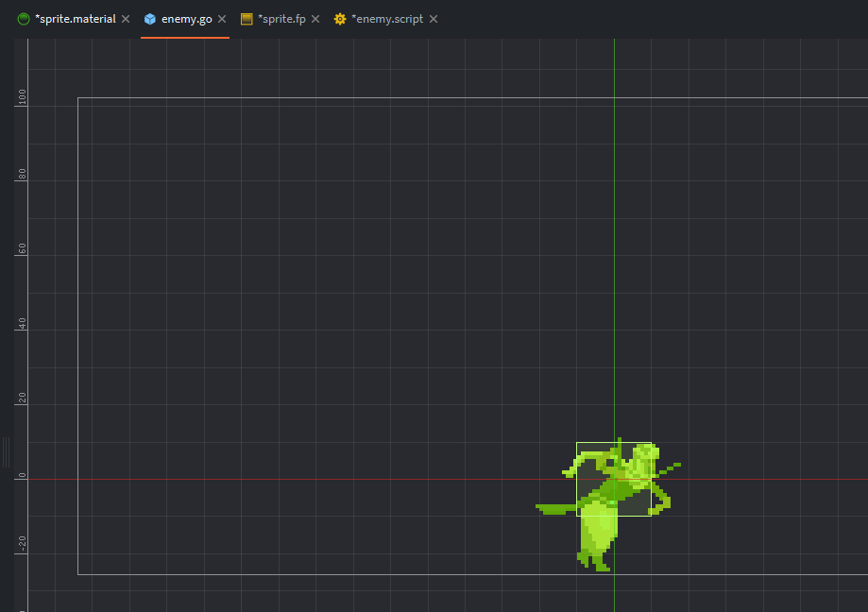
Task: Click the blue cube icon on enemy.go tab
Action: pyautogui.click(x=150, y=19)
